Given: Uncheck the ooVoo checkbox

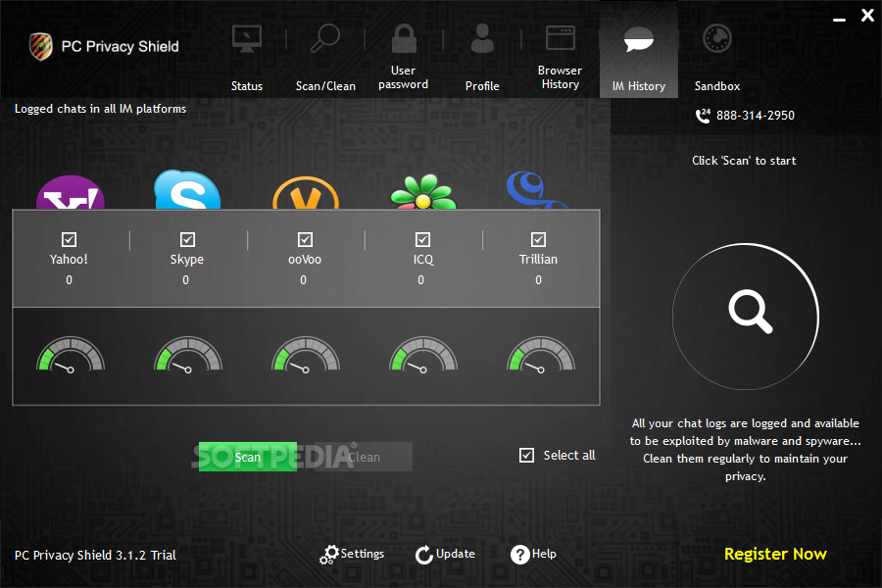Looking at the screenshot, I should click(x=305, y=240).
